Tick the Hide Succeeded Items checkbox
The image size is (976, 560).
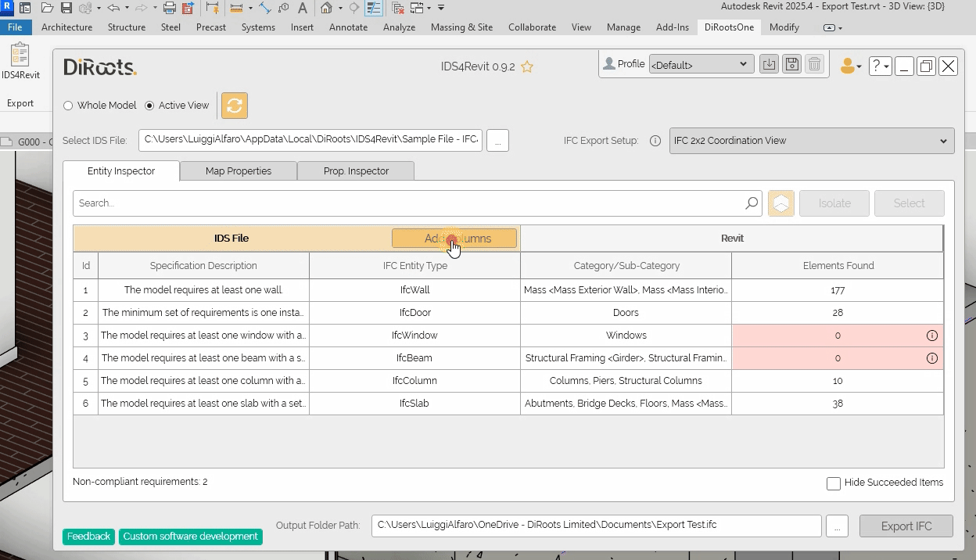[x=834, y=483]
